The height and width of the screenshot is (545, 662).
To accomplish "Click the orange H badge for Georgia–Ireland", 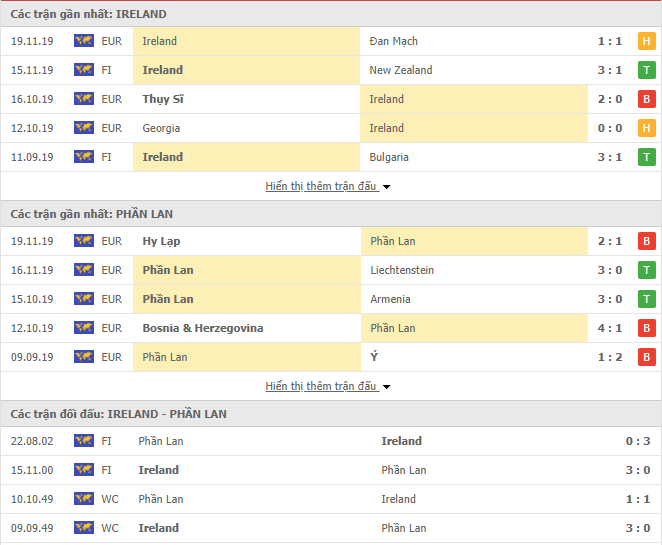I will coord(646,128).
